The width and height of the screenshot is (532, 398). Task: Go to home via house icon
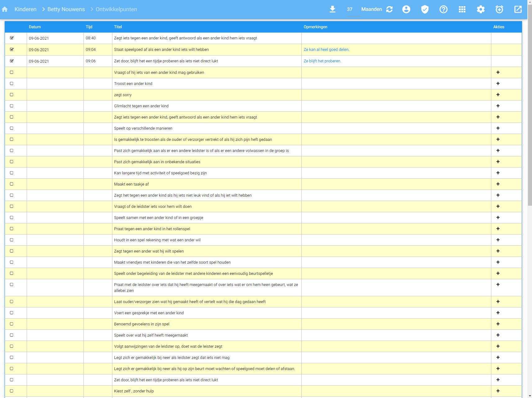pos(5,9)
